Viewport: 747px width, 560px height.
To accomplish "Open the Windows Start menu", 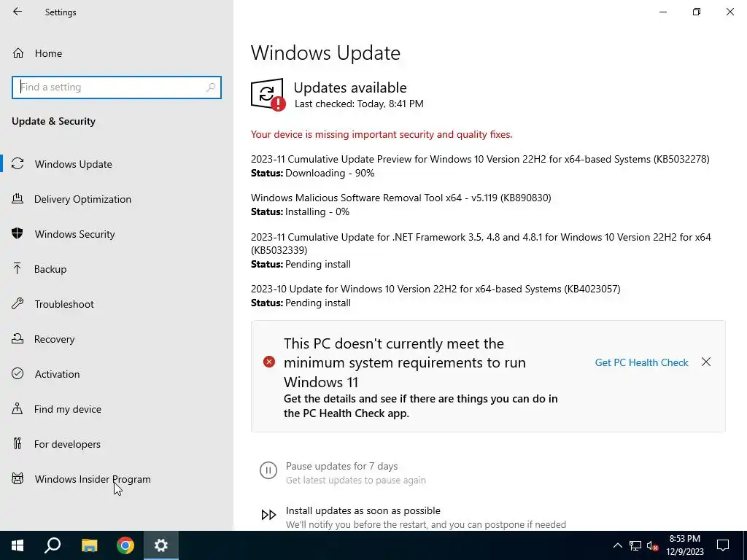I will click(x=18, y=545).
